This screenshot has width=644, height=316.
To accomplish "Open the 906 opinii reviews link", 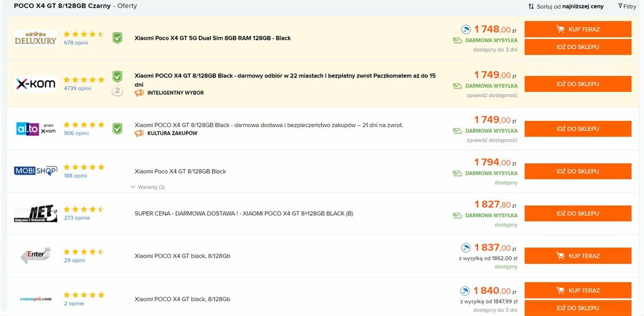I will [x=76, y=133].
